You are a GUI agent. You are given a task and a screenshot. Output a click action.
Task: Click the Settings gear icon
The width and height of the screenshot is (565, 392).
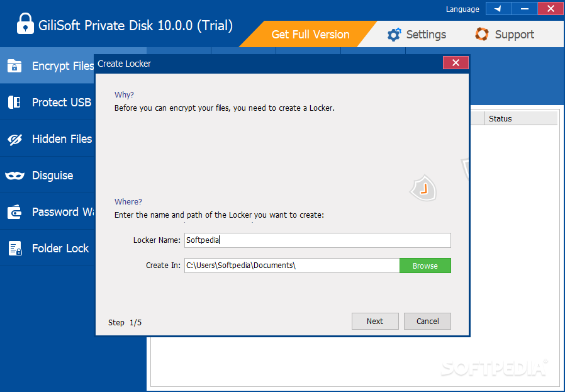click(x=394, y=35)
